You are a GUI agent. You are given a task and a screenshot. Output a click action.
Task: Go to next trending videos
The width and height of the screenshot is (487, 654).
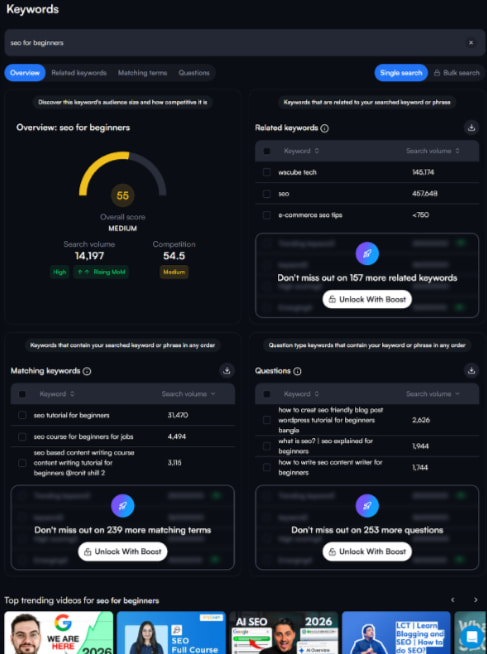475,600
